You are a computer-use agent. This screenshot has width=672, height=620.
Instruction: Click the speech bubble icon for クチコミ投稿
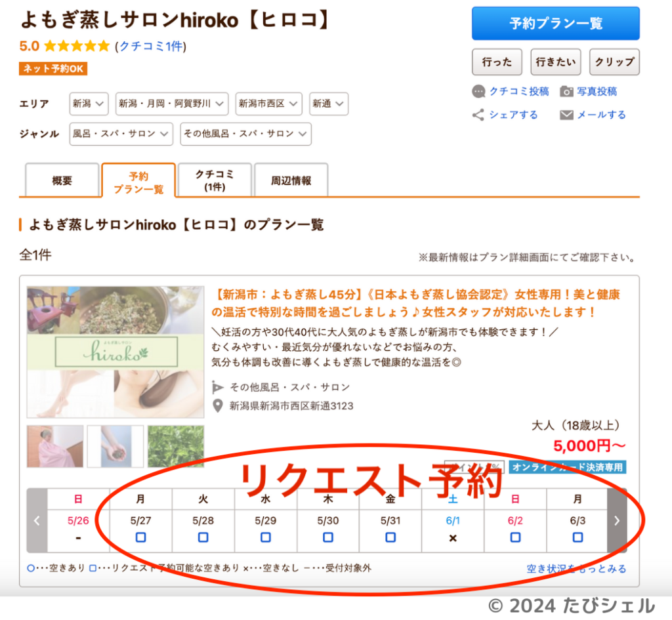pos(480,92)
